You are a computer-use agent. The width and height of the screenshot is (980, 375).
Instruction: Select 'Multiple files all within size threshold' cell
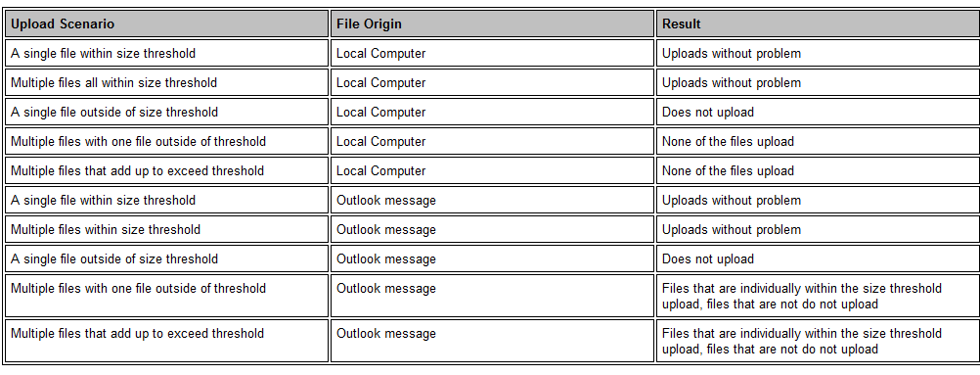(x=166, y=82)
